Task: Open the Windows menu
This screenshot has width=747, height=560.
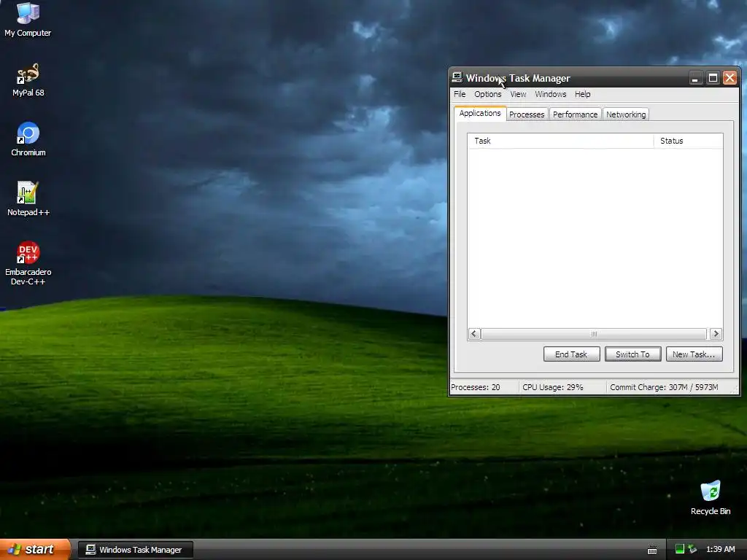Action: [551, 94]
